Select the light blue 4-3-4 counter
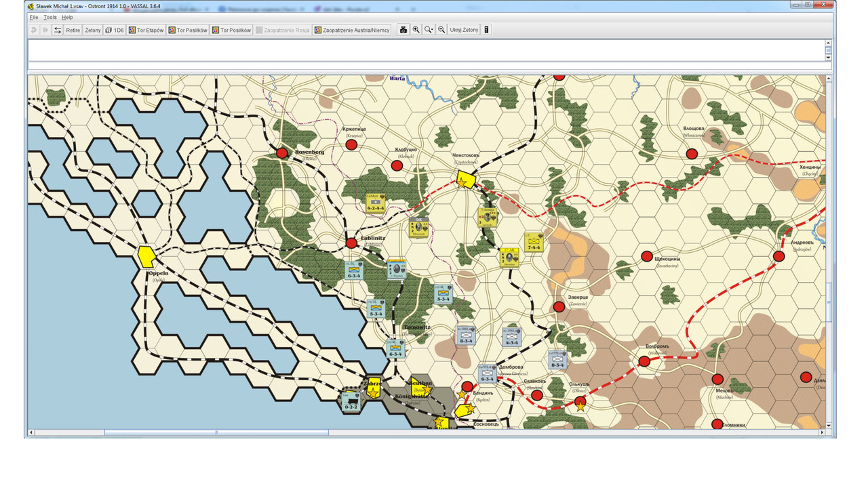 point(511,337)
